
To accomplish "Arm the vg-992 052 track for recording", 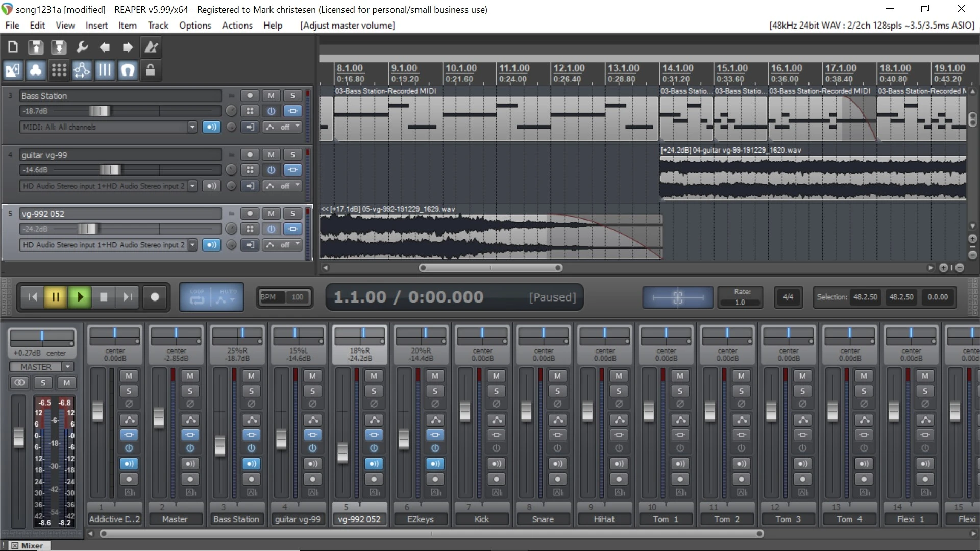I will 250,213.
